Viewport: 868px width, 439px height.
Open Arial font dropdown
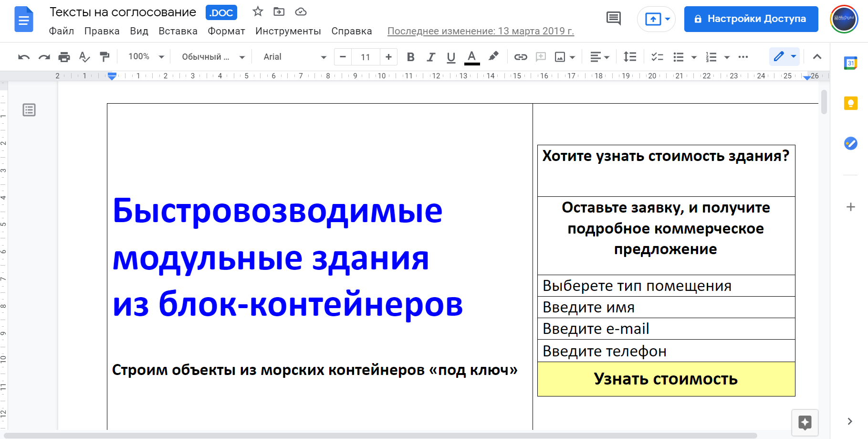pyautogui.click(x=294, y=57)
